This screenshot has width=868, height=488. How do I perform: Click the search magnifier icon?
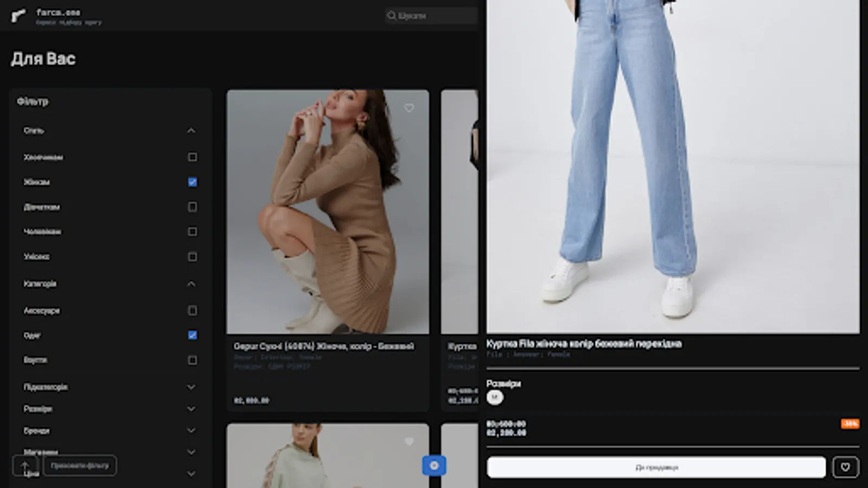pos(391,16)
